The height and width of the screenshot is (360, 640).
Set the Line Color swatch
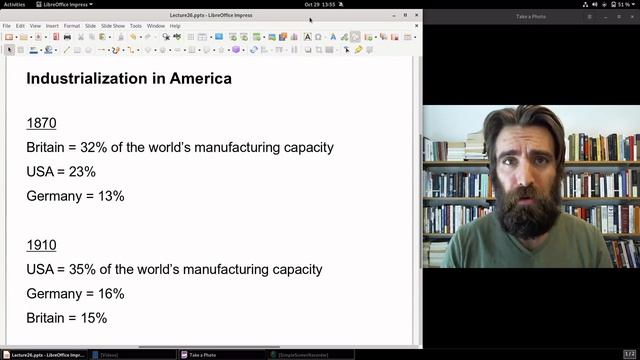[34, 50]
